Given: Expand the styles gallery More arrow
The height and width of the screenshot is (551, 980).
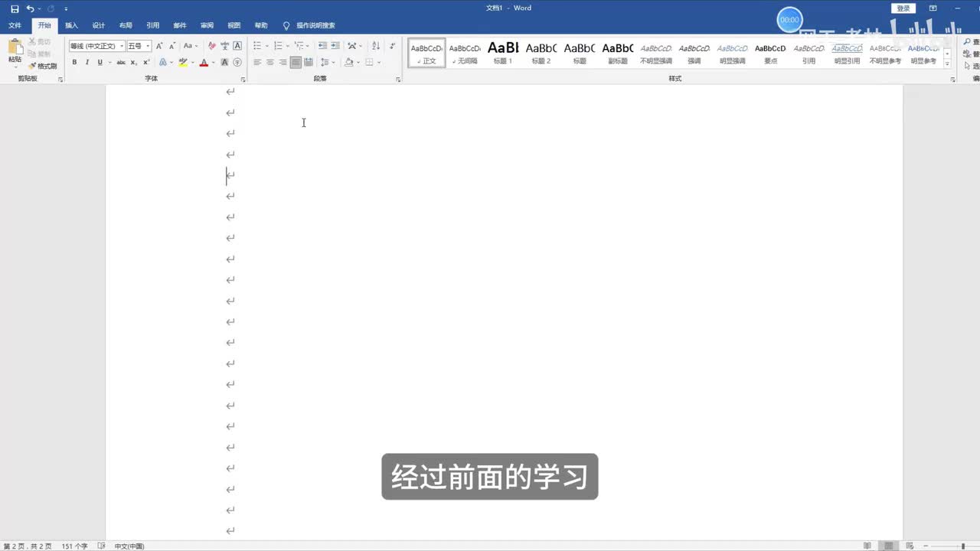Looking at the screenshot, I should (947, 64).
